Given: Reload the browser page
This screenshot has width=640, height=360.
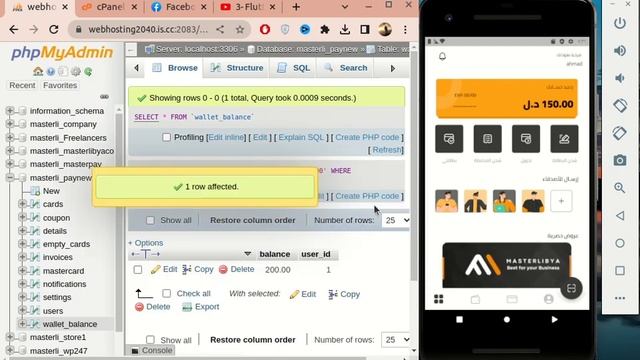Looking at the screenshot, I should (x=53, y=29).
